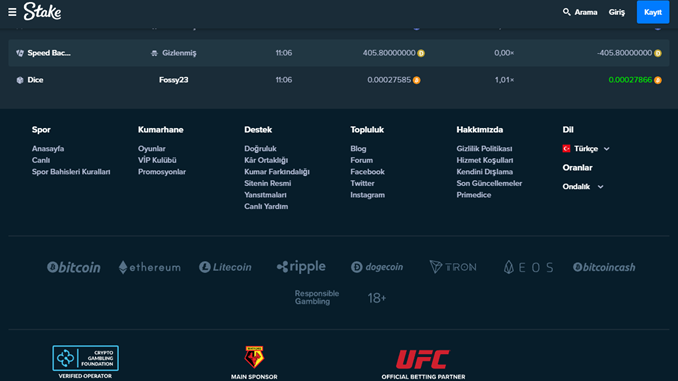This screenshot has width=678, height=381.
Task: Open the Kendini Dışlama link
Action: click(485, 172)
